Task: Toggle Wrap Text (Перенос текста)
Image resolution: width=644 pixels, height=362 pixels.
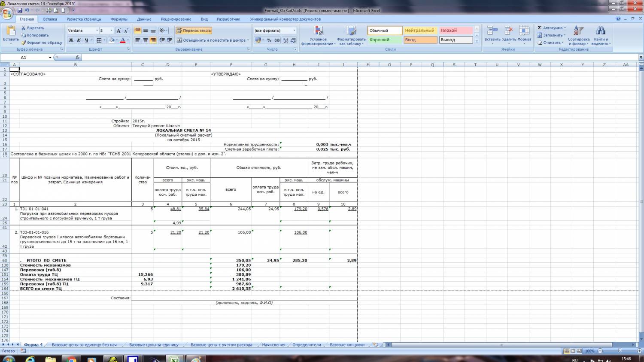Action: [194, 30]
